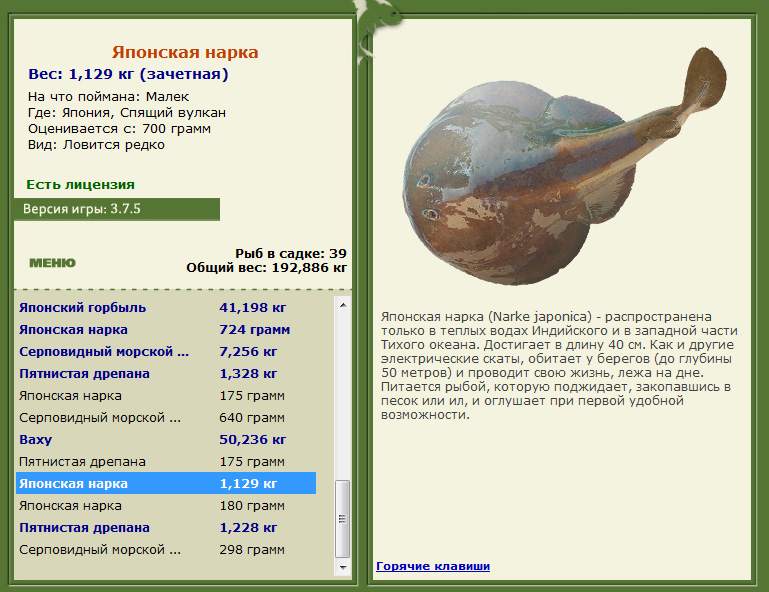Click scrollbar down arrow in fish list
This screenshot has width=769, height=592.
(x=343, y=567)
